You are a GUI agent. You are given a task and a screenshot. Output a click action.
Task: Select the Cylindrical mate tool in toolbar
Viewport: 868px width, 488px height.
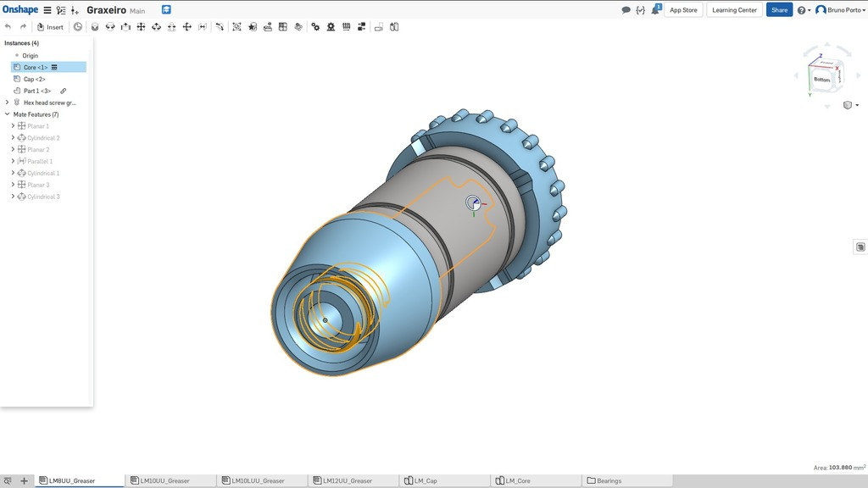[157, 26]
